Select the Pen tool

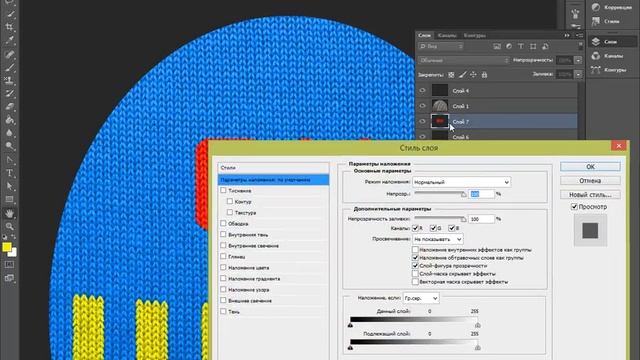coord(9,160)
